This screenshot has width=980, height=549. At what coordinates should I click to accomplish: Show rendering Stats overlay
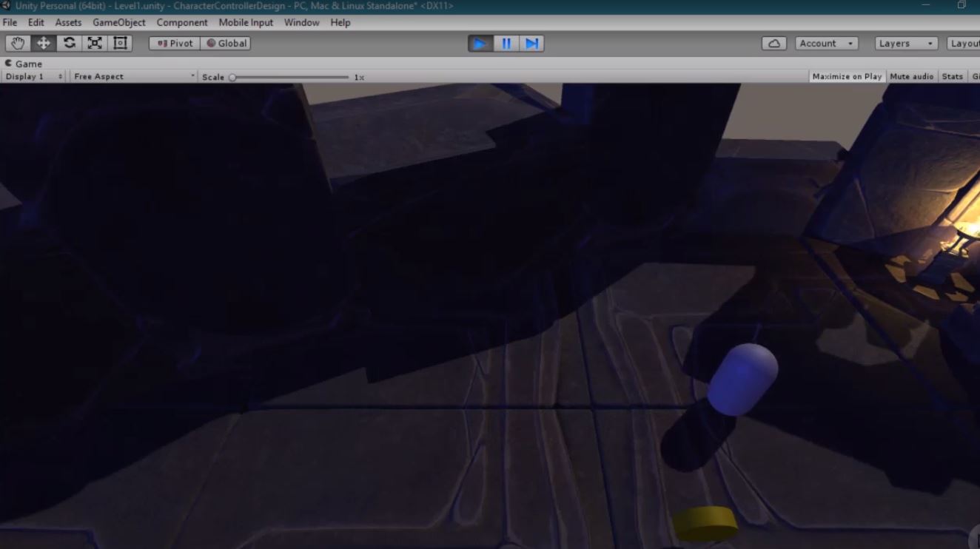pyautogui.click(x=952, y=76)
